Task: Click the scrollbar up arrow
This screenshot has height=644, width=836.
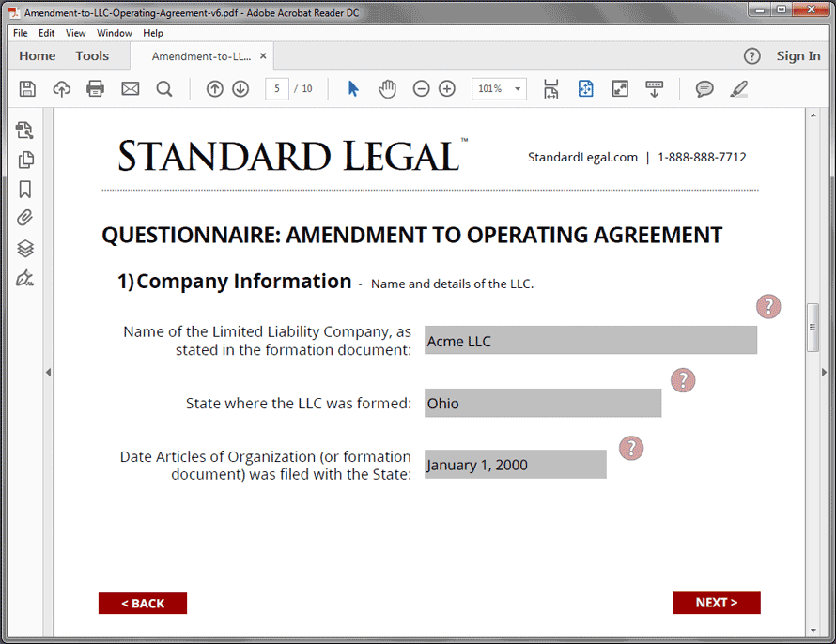Action: (x=813, y=115)
